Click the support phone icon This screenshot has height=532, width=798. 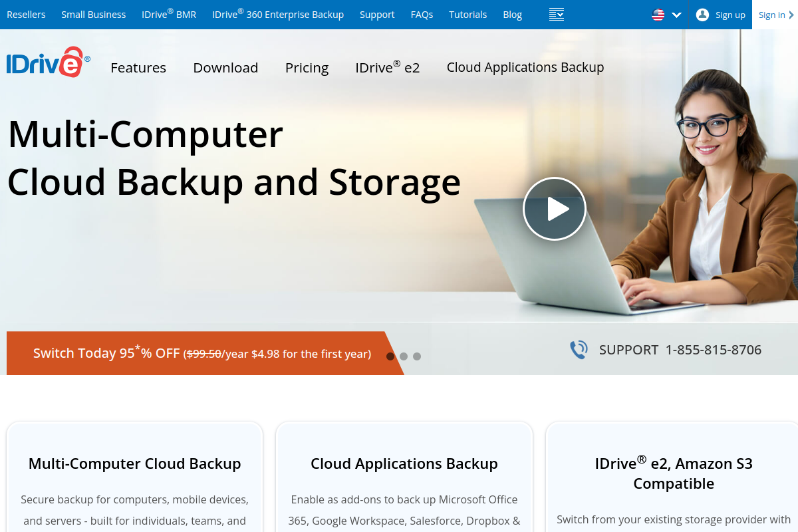pyautogui.click(x=579, y=350)
